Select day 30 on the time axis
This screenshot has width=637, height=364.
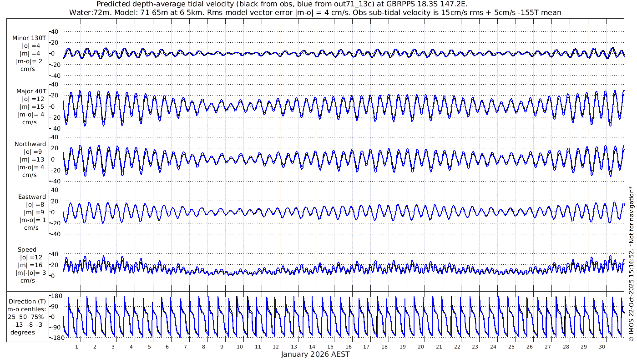click(602, 347)
